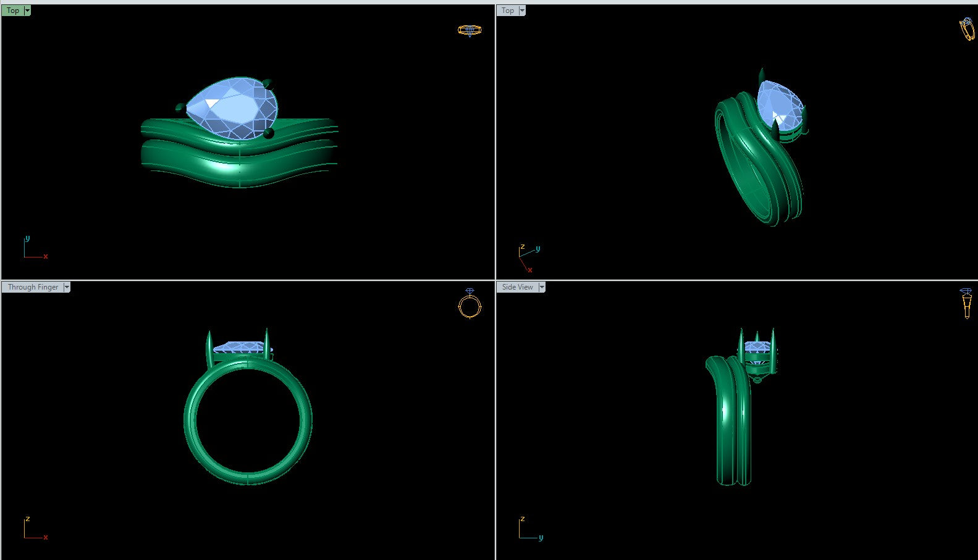This screenshot has width=978, height=560.
Task: Click the tilted ring orientation icon in the upper-right viewport
Action: point(966,29)
